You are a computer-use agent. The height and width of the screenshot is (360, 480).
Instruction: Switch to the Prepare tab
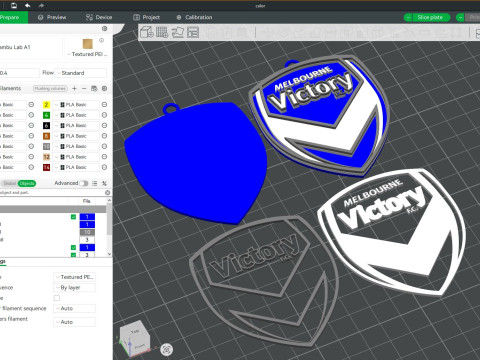point(13,17)
